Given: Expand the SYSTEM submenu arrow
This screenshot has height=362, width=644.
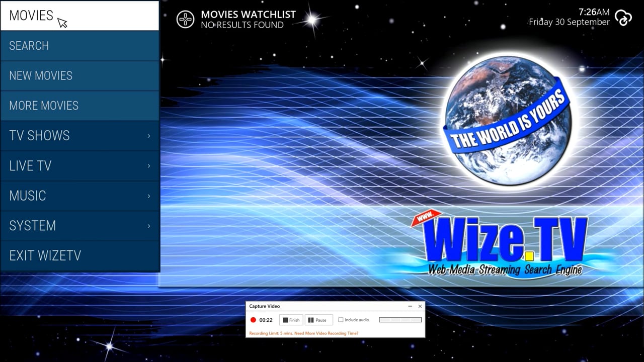Looking at the screenshot, I should pyautogui.click(x=149, y=226).
